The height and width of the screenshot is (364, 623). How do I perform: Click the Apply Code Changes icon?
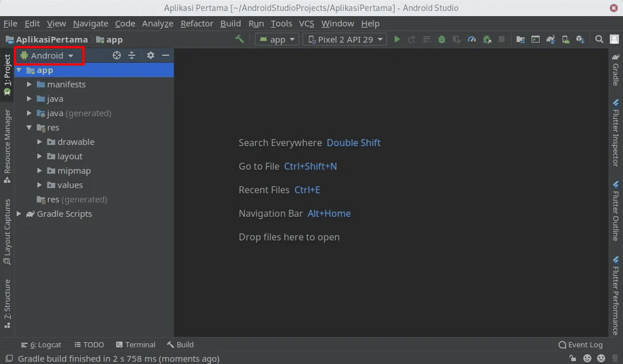point(427,39)
